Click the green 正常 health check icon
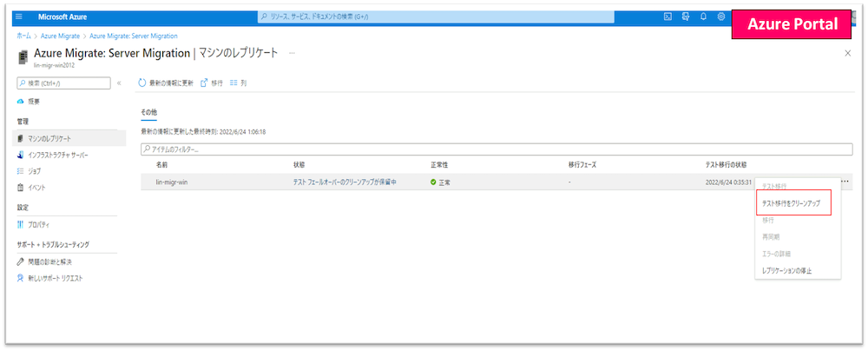This screenshot has height=351, width=868. click(433, 182)
